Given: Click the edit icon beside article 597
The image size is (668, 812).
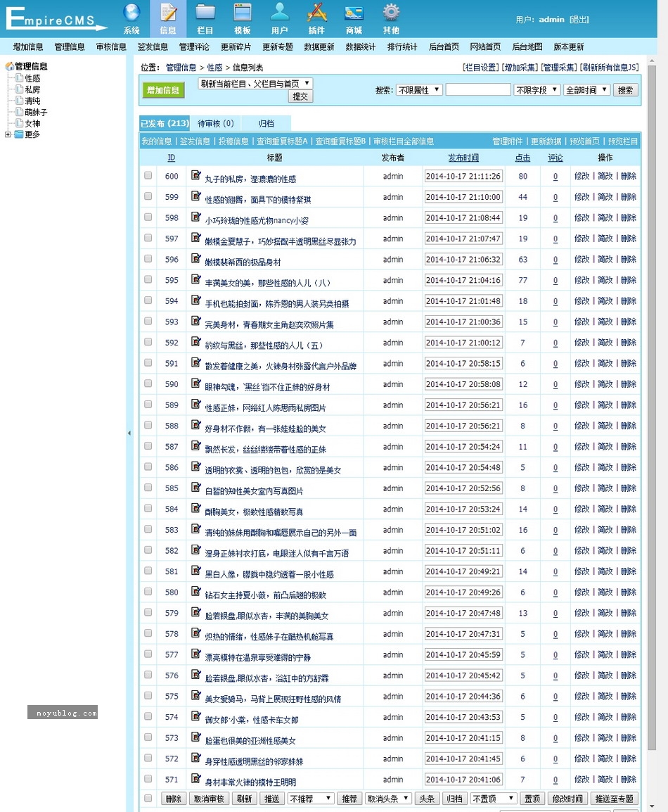Looking at the screenshot, I should 195,237.
